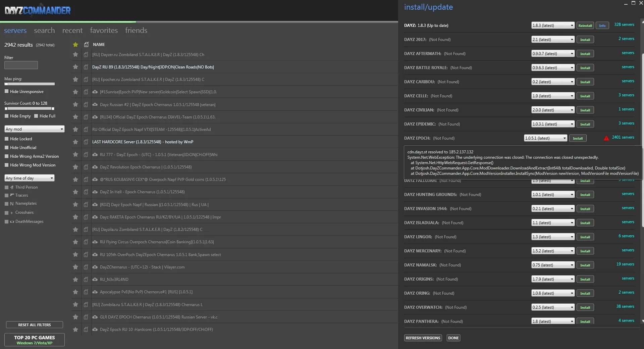Image resolution: width=644 pixels, height=349 pixels.
Task: Open notes icon for Dayzer.ru Zombiland server
Action: point(86,54)
